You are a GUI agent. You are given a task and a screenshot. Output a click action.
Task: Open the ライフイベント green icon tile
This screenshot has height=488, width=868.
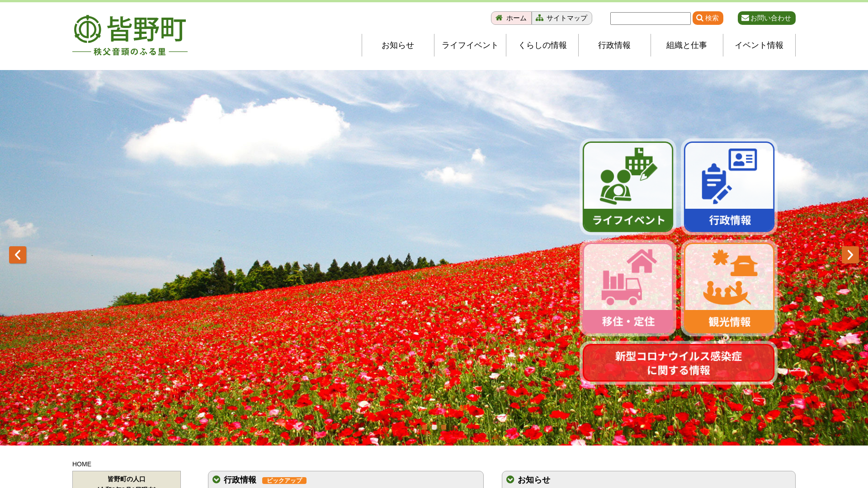pos(627,187)
